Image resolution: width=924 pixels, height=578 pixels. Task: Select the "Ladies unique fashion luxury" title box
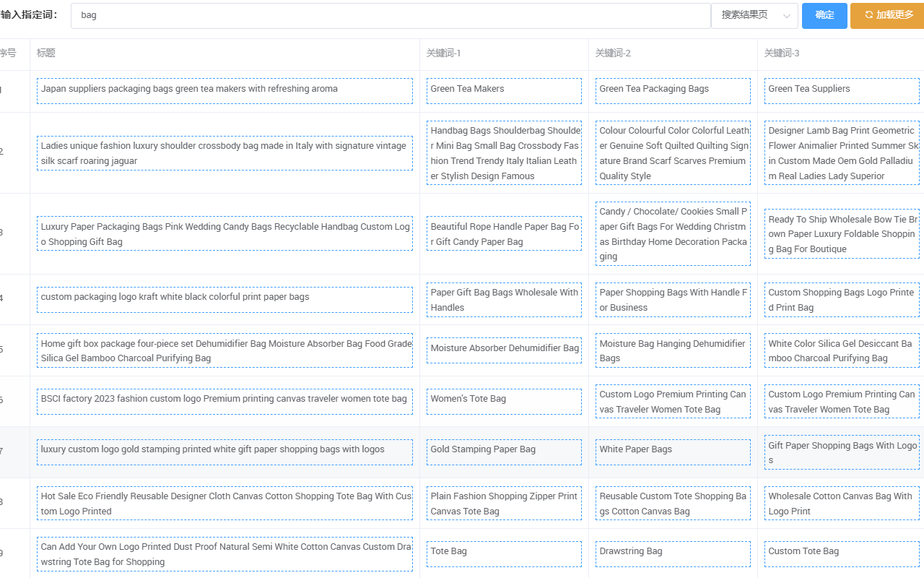pyautogui.click(x=225, y=153)
